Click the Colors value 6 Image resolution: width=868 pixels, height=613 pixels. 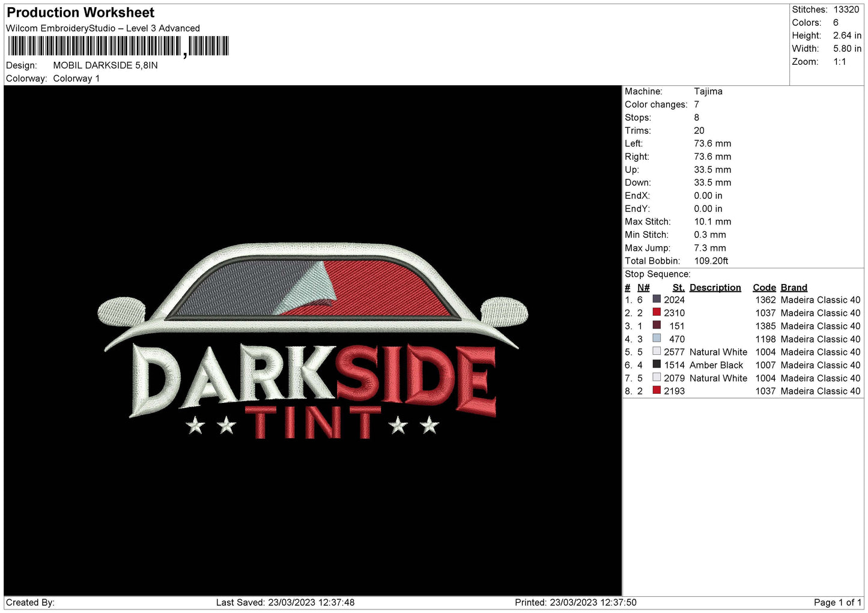836,23
